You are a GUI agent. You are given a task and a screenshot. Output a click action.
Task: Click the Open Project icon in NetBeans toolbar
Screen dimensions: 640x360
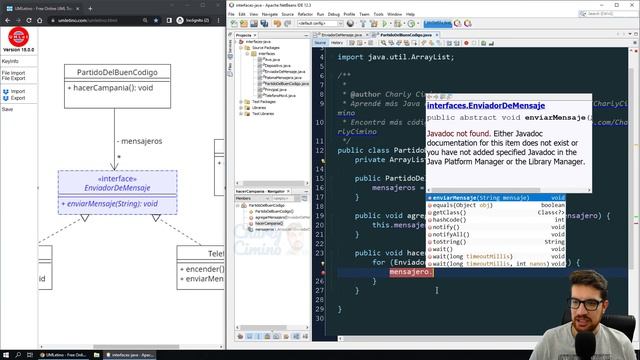(x=254, y=24)
